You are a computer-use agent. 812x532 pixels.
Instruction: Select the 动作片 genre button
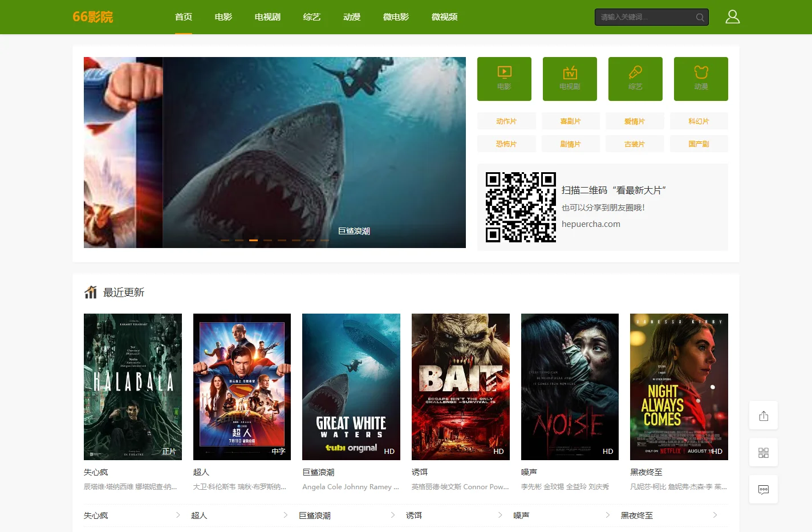(506, 121)
